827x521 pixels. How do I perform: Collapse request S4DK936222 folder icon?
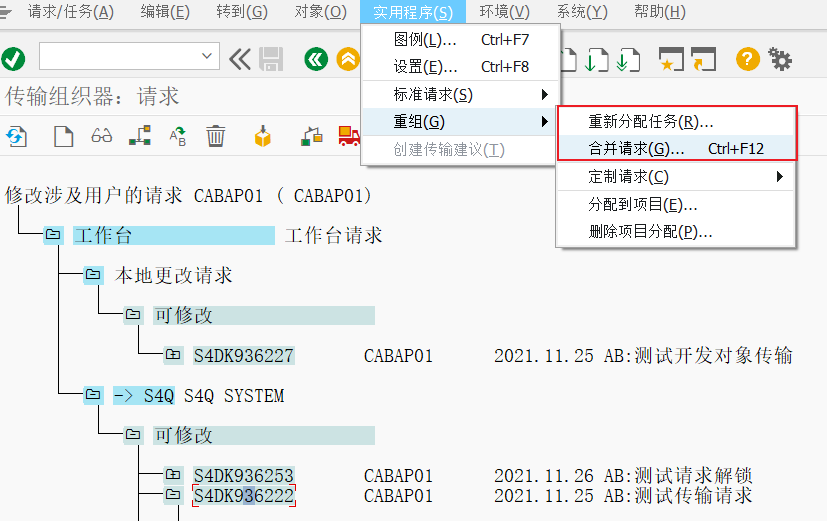(x=173, y=495)
